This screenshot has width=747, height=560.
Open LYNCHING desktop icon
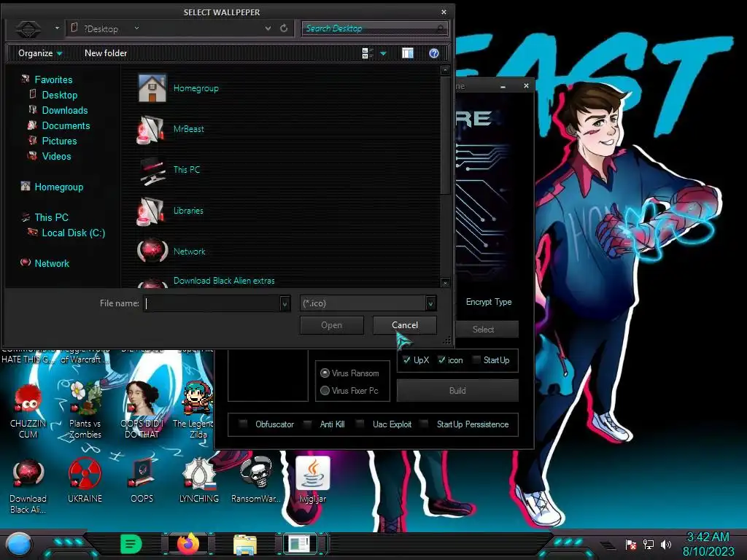tap(198, 481)
